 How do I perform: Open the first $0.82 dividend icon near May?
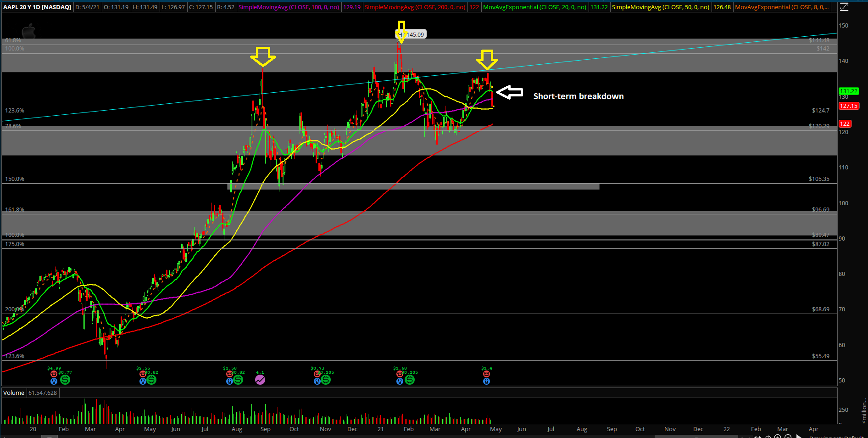coord(151,380)
